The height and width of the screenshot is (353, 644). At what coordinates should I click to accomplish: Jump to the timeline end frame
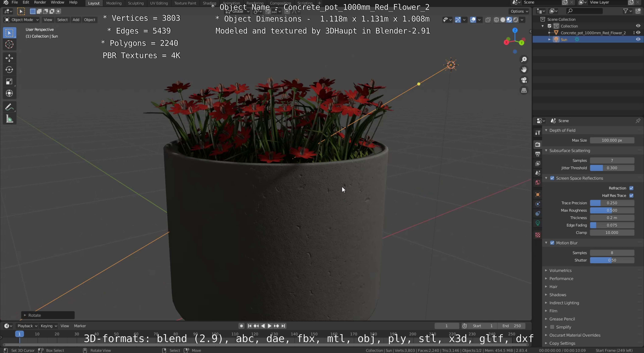point(283,326)
